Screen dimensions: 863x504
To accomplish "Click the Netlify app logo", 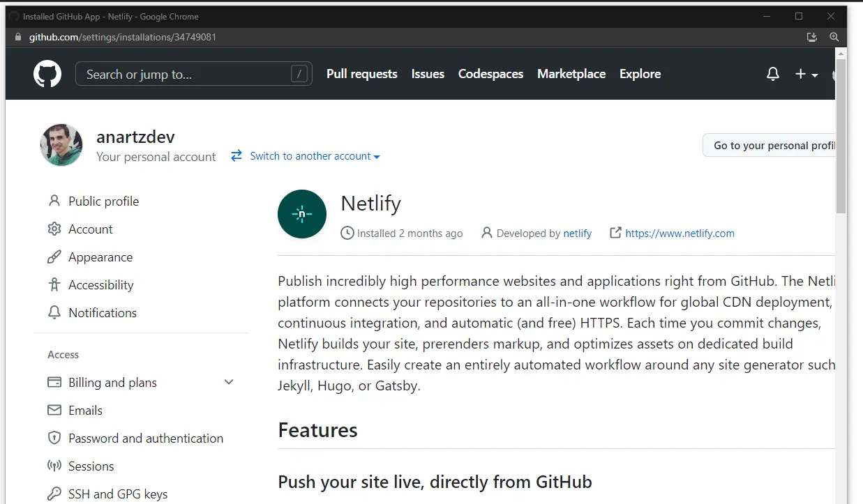I will click(302, 214).
